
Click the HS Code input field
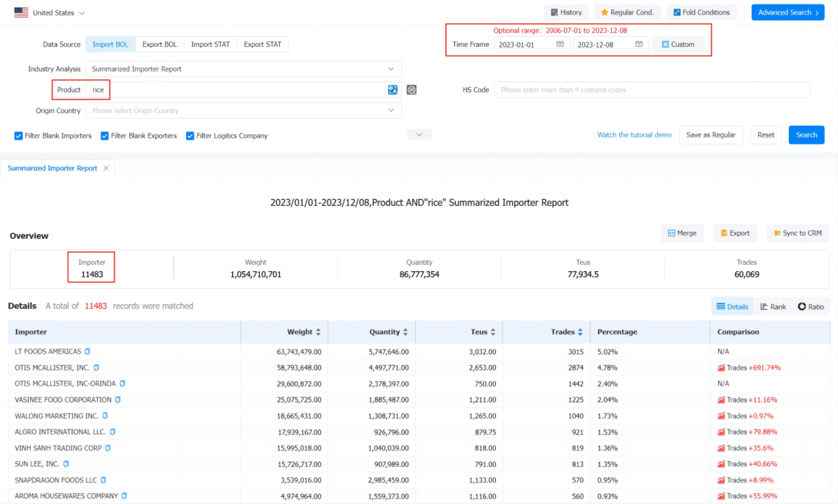click(x=652, y=90)
